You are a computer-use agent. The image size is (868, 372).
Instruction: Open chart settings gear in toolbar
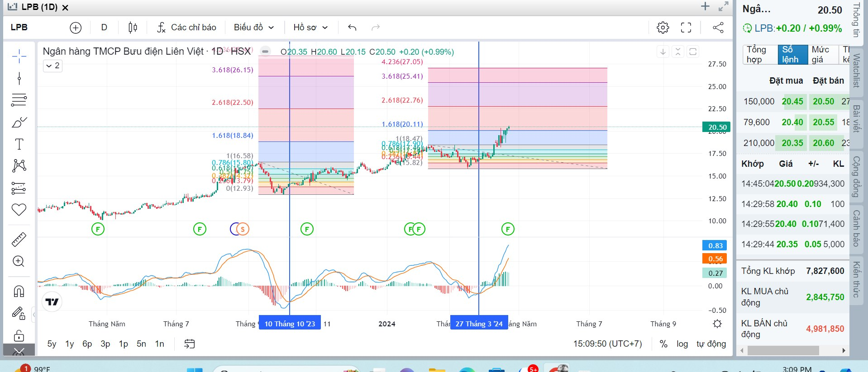point(663,28)
